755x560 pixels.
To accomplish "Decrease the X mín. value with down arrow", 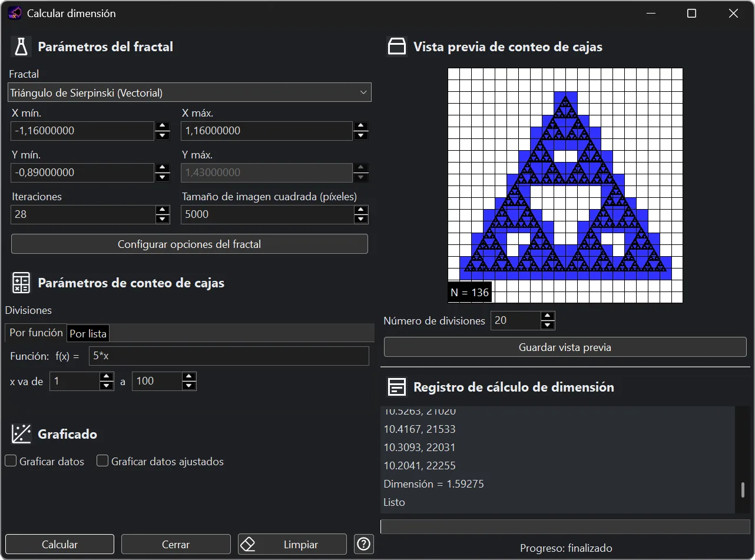I will coord(163,135).
